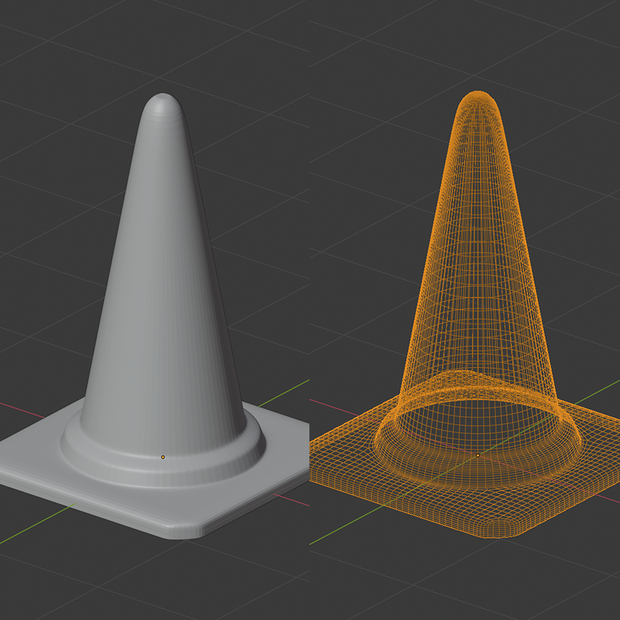Select the orange origin dot on gray cone

[x=163, y=457]
